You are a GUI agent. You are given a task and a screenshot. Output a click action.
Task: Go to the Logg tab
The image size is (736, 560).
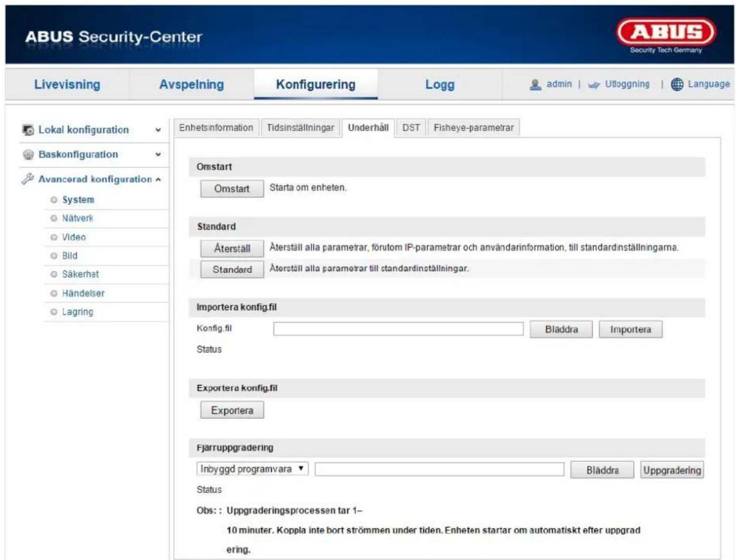pos(440,85)
